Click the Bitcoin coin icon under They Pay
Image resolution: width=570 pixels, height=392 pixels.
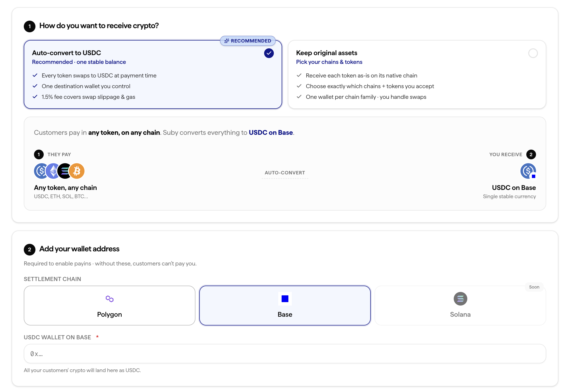pyautogui.click(x=76, y=171)
